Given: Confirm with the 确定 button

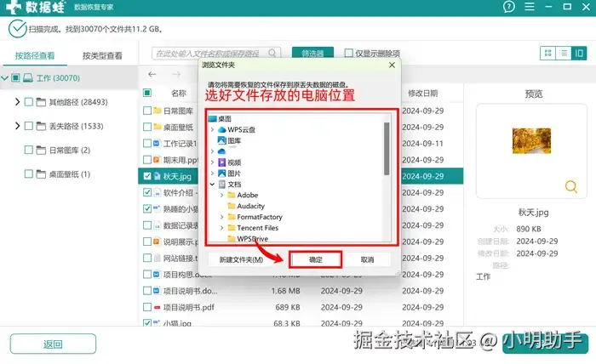Looking at the screenshot, I should click(316, 259).
